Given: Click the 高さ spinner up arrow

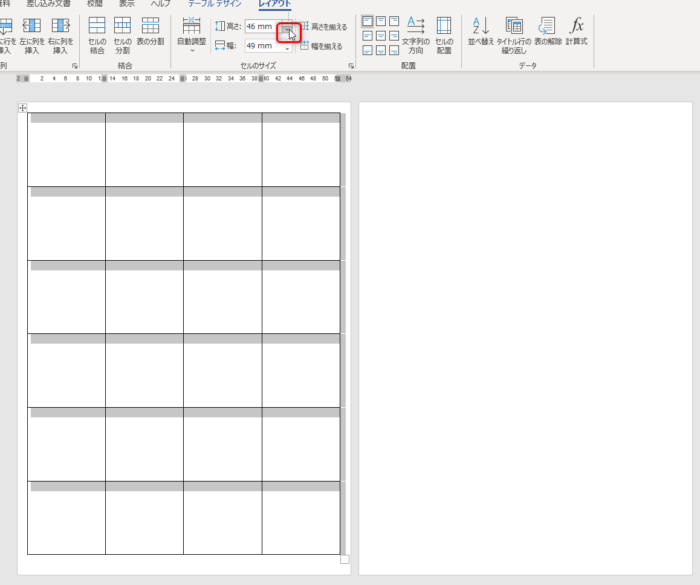Looking at the screenshot, I should click(x=287, y=23).
